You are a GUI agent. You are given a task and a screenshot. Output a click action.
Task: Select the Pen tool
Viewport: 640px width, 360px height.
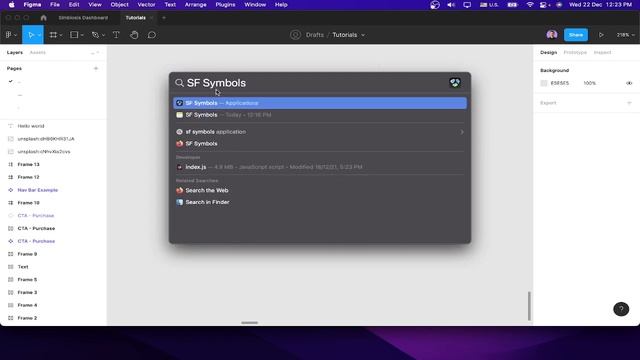tap(95, 35)
